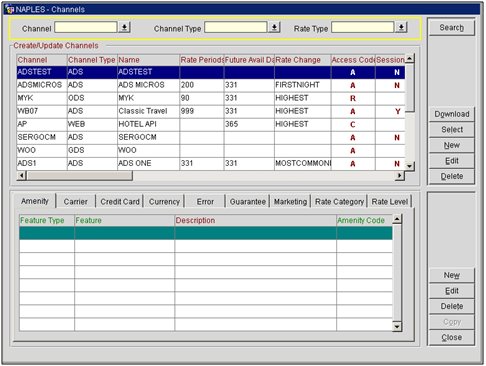Click the FIRSTNIGHT rate change cell
Viewport: 486px width, 366px height.
pos(303,85)
